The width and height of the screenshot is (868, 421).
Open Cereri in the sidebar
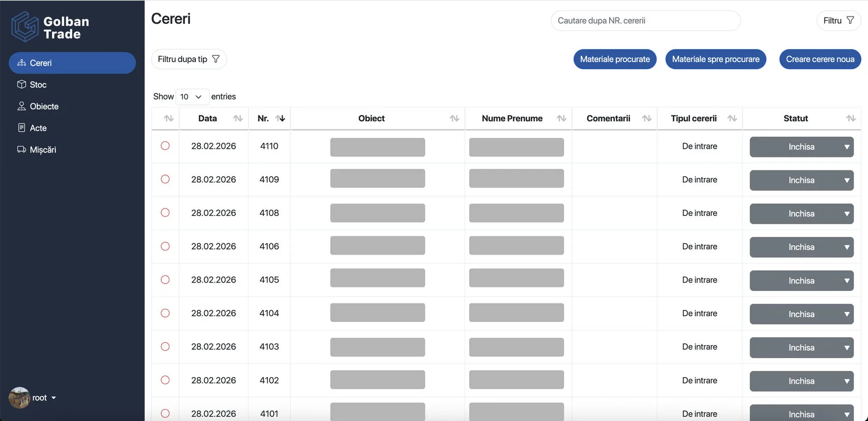72,63
